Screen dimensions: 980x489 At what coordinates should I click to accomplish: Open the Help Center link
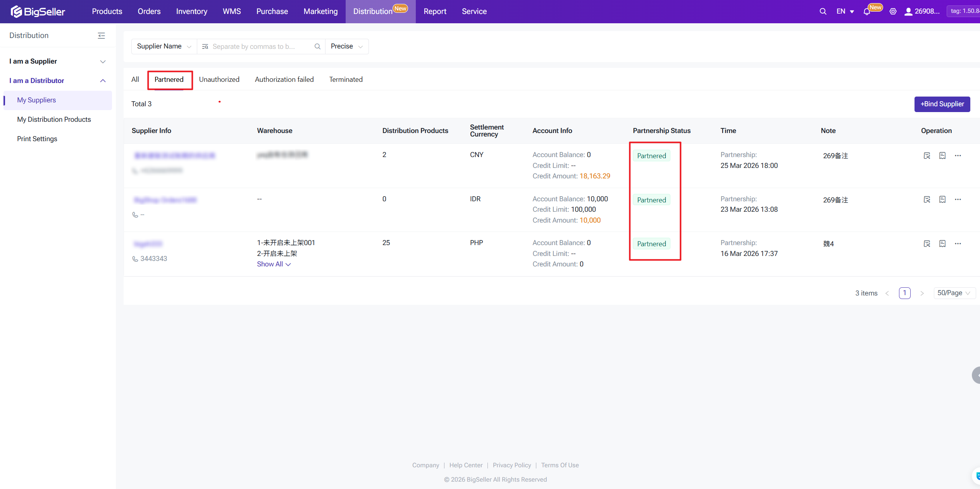click(x=466, y=465)
